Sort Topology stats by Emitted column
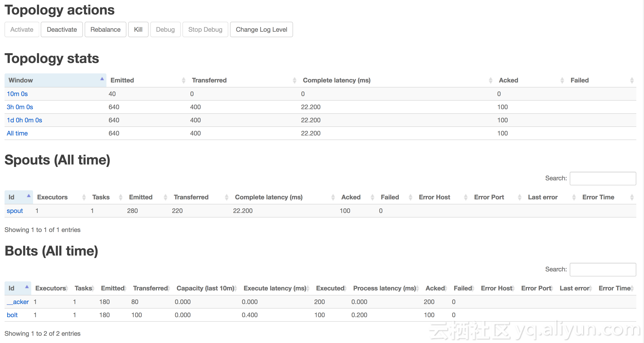The width and height of the screenshot is (644, 343). tap(122, 80)
